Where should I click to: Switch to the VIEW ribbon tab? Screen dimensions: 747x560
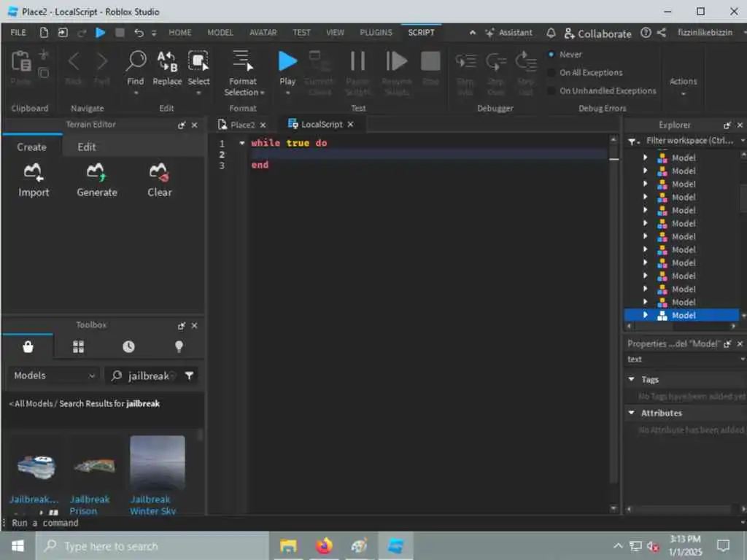335,32
